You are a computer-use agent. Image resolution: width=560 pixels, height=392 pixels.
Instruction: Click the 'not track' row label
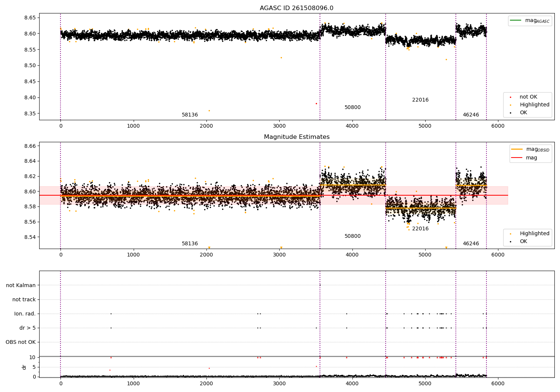[24, 299]
